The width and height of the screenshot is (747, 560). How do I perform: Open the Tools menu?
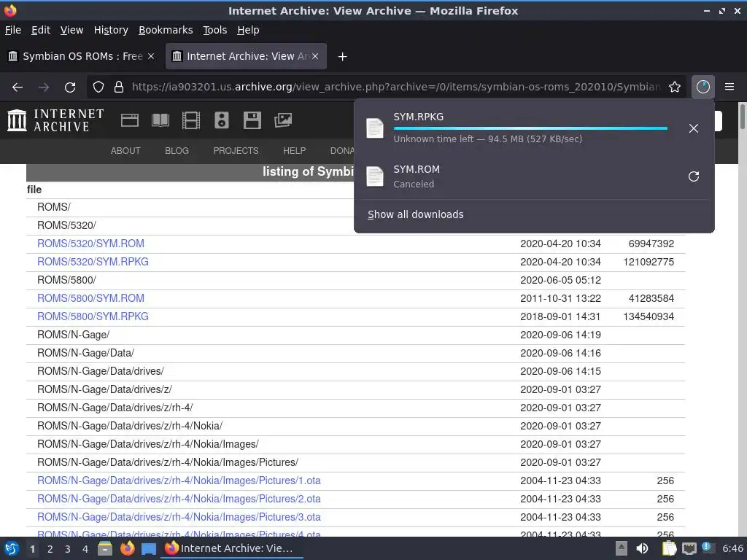click(214, 30)
